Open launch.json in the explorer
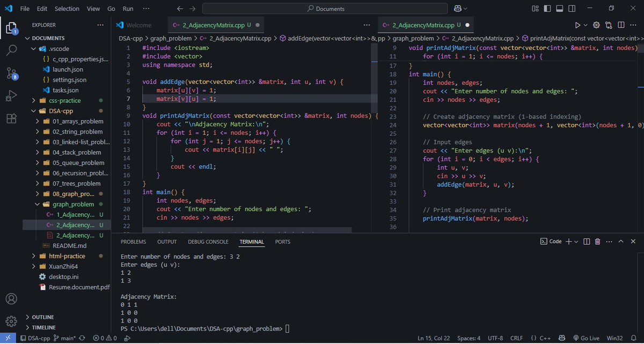Screen dimensions: 644x344 [x=68, y=69]
